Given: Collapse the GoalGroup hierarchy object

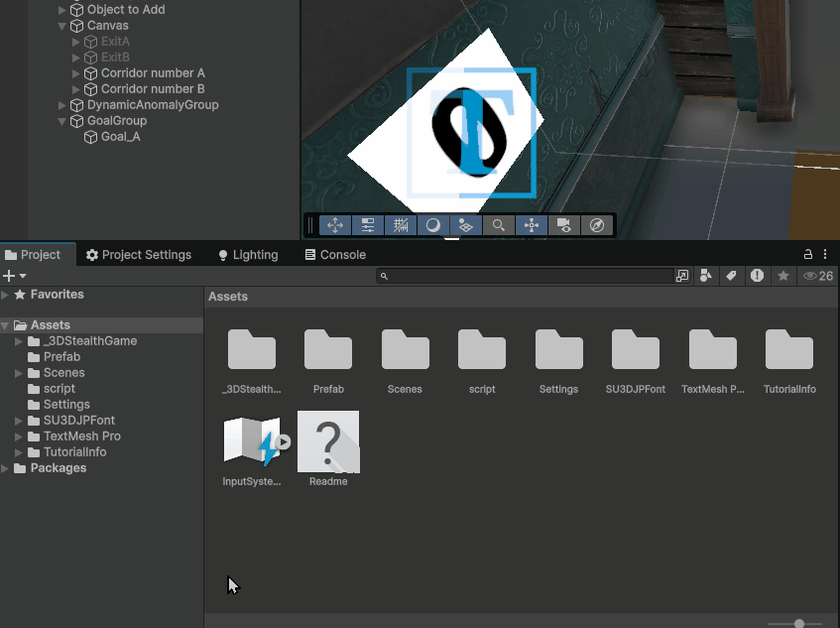Looking at the screenshot, I should click(62, 121).
